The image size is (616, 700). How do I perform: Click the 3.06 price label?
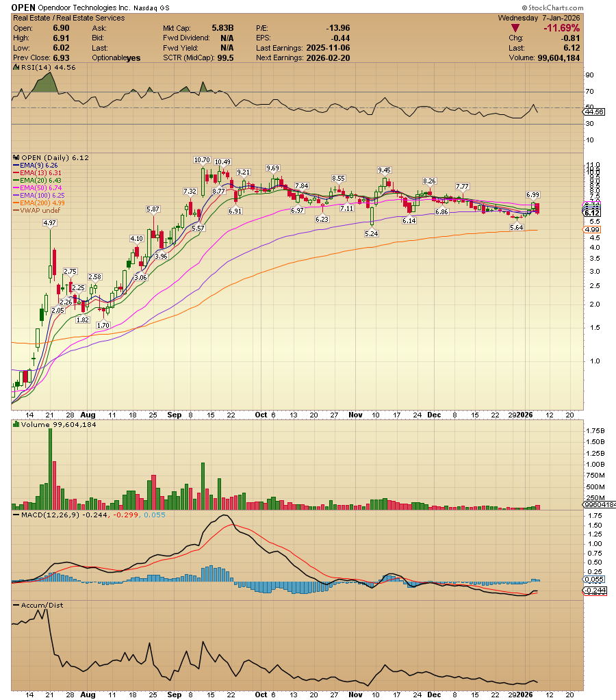coord(141,277)
